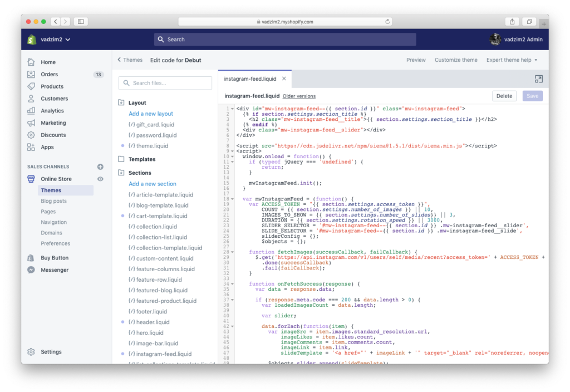Click the Save button
Viewport: 570px width, 392px height.
tap(533, 96)
